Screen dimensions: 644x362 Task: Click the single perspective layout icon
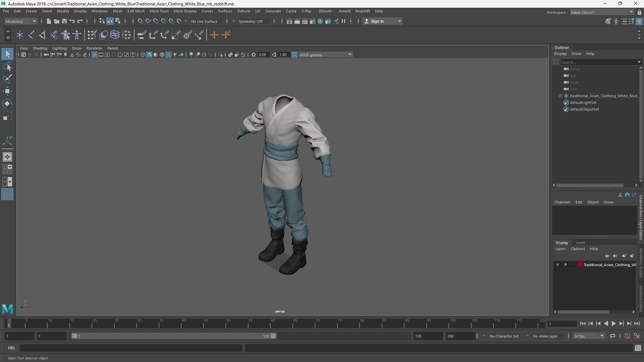click(7, 157)
